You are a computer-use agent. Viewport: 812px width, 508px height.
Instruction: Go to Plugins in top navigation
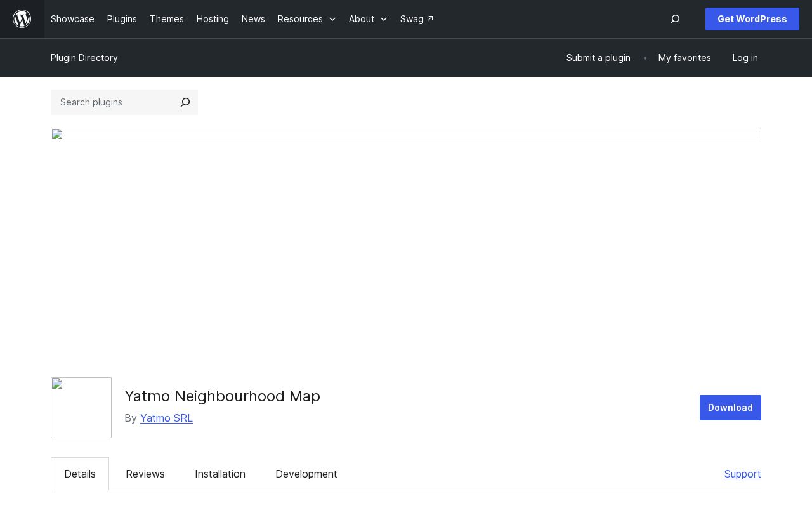[122, 19]
